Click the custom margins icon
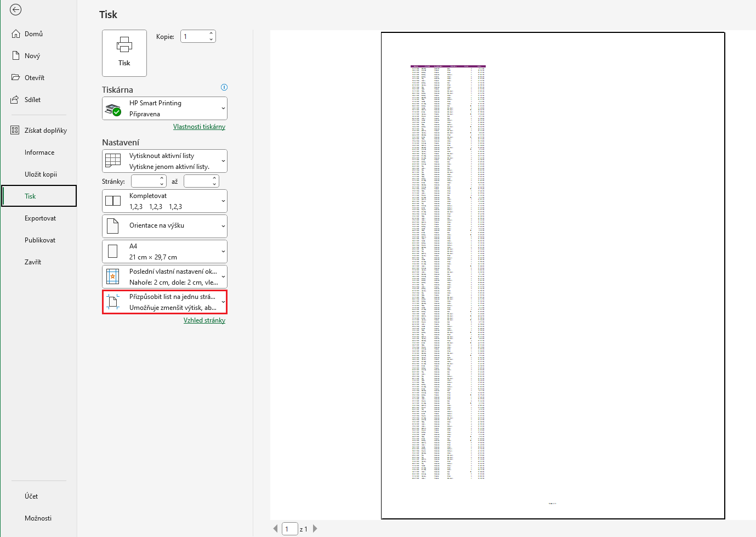The height and width of the screenshot is (537, 756). [113, 276]
